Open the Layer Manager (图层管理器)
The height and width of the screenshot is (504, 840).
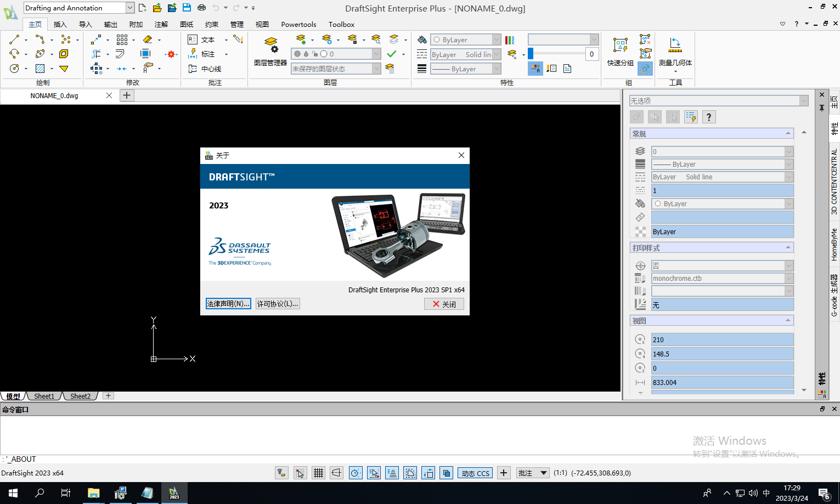[x=270, y=52]
